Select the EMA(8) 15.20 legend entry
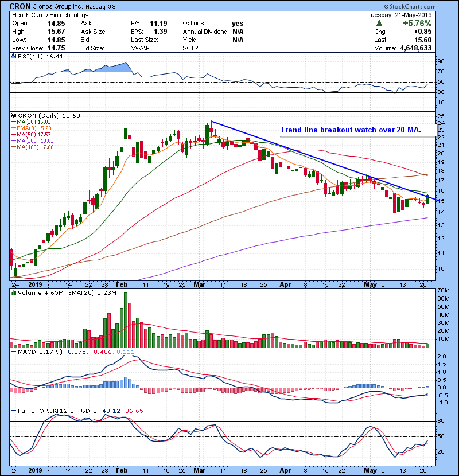The width and height of the screenshot is (459, 476). pyautogui.click(x=32, y=128)
